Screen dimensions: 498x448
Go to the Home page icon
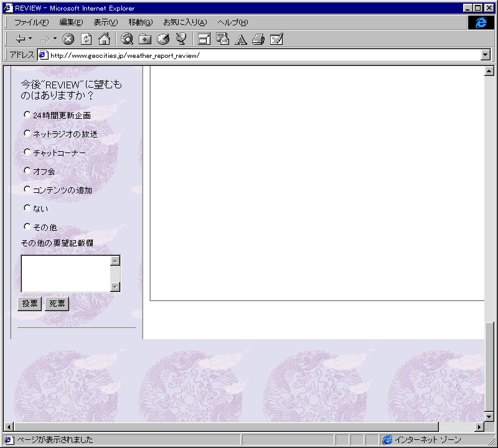pyautogui.click(x=104, y=39)
